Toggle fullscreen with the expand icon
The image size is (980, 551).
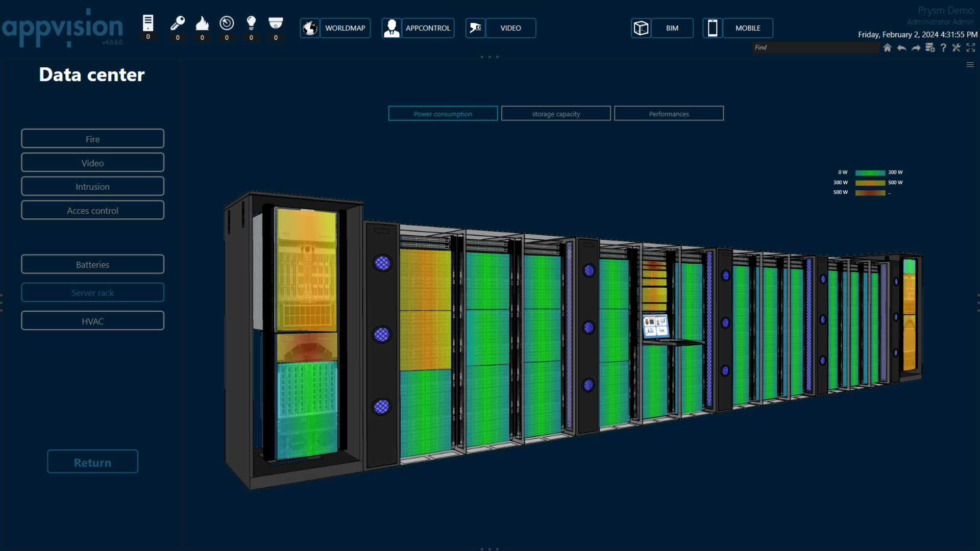coord(971,47)
